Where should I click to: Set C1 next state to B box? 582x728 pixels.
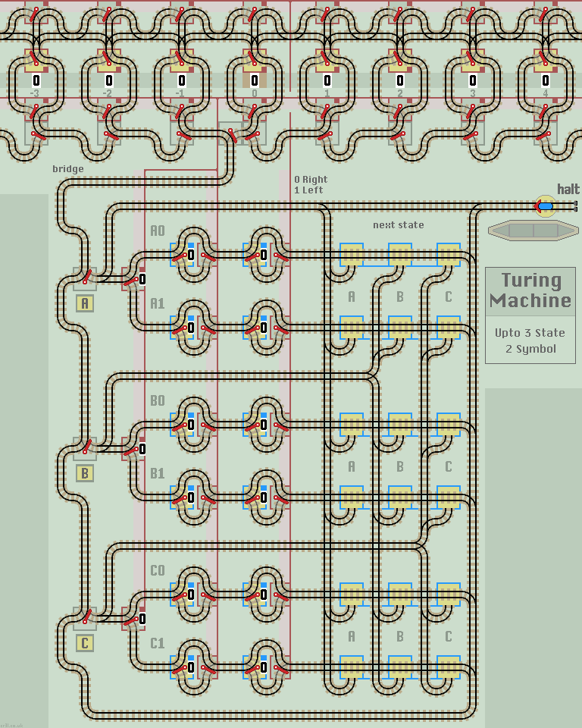click(x=400, y=667)
